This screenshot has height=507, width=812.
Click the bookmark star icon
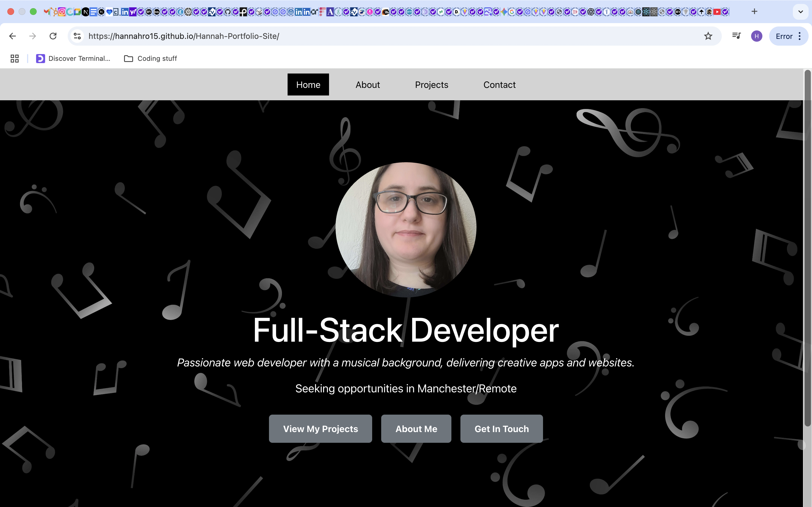pos(708,36)
